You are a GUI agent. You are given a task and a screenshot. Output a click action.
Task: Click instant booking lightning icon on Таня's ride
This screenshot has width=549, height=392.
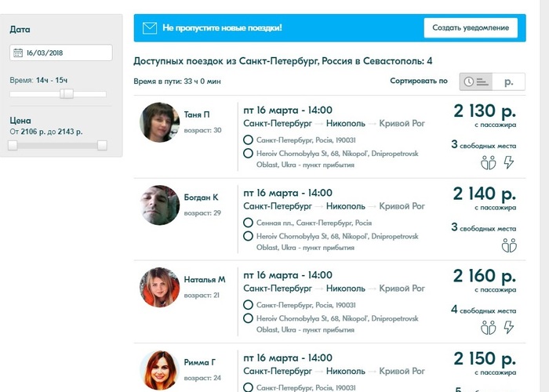(508, 162)
